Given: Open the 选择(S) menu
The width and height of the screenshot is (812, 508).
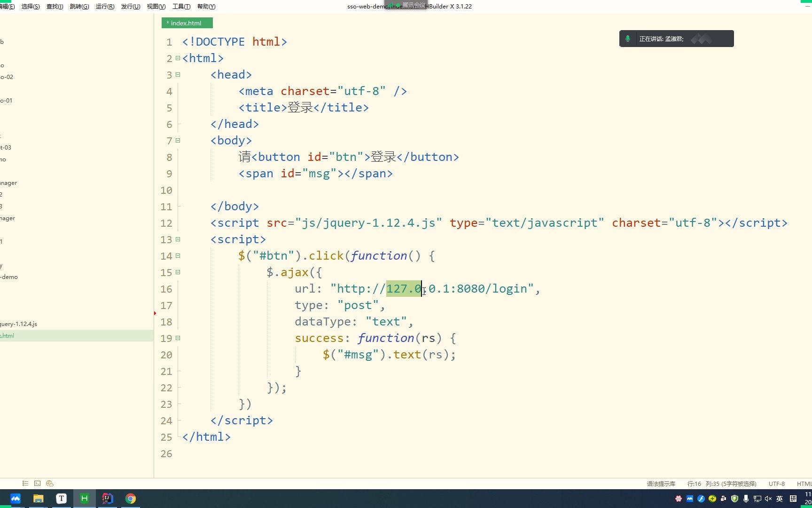Looking at the screenshot, I should pyautogui.click(x=31, y=7).
